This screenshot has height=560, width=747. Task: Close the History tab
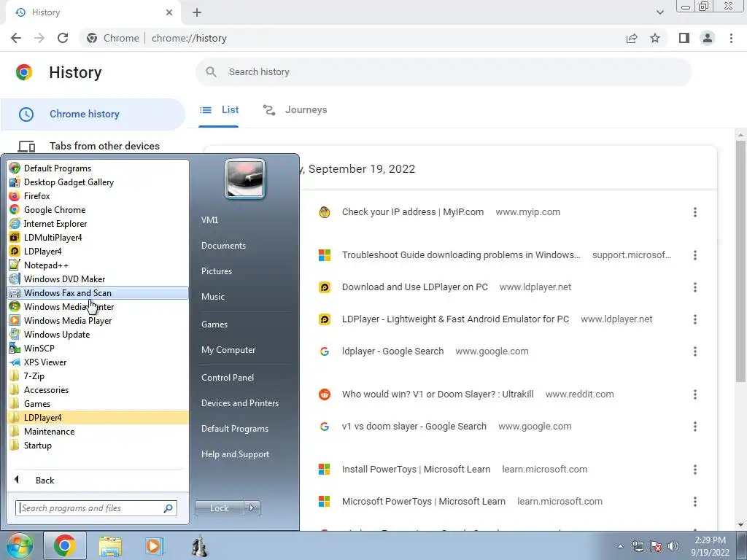tap(169, 12)
